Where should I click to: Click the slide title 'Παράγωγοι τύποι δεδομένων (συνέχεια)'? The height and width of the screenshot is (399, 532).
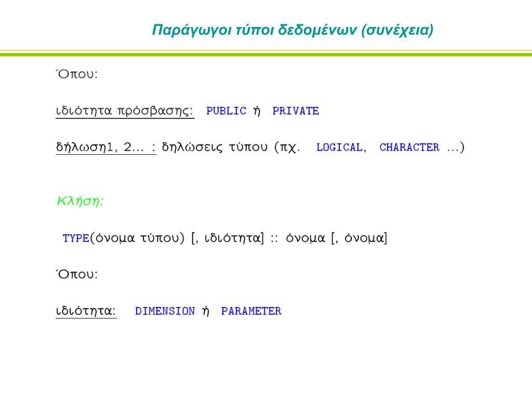292,30
